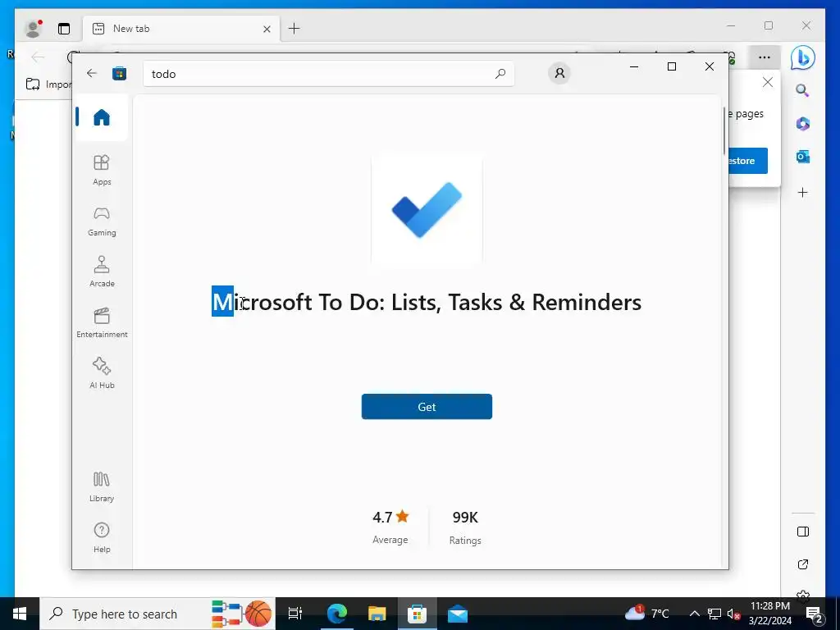Click the Restore button in Edge popup
Viewport: 840px width, 630px height.
[747, 161]
